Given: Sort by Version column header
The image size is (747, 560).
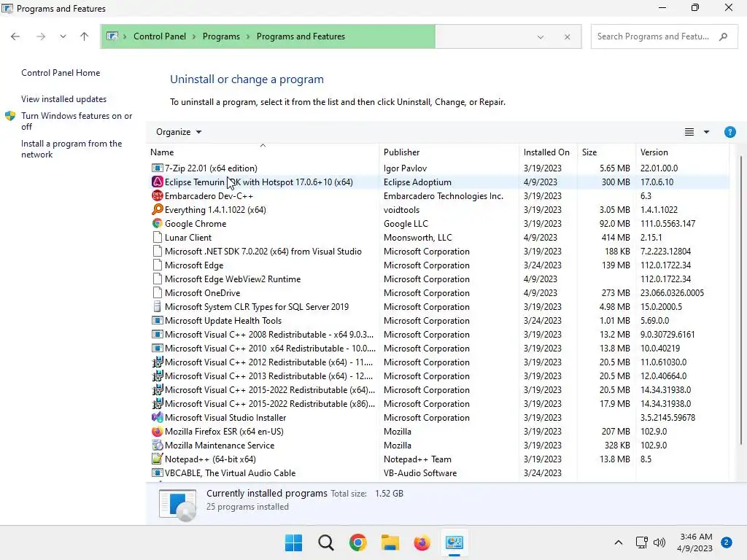Looking at the screenshot, I should coord(682,152).
